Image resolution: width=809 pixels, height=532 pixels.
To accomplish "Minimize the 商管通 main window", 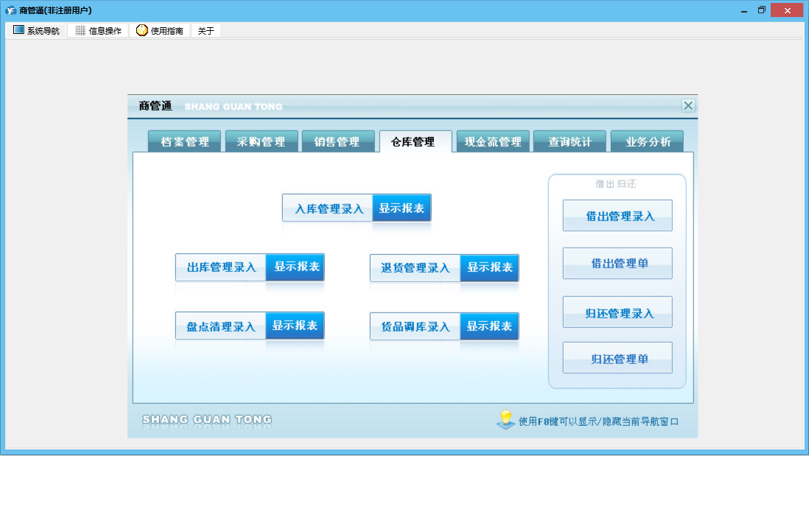I will coord(744,10).
